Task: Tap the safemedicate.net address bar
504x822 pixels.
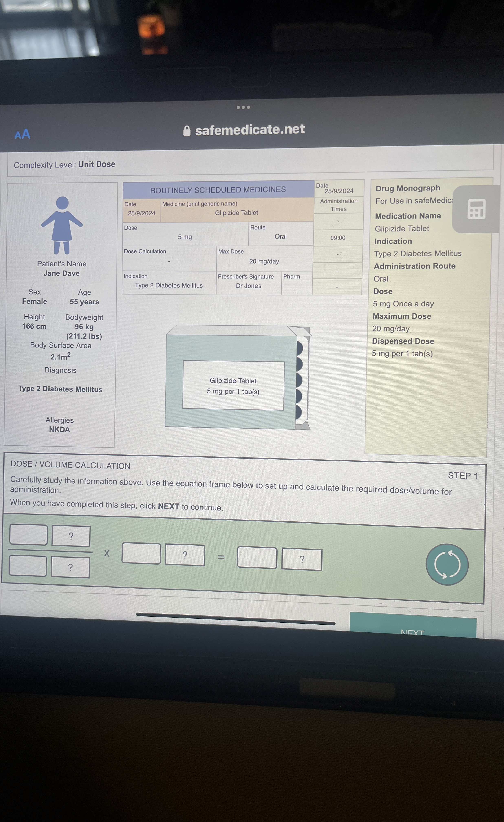Action: (x=249, y=130)
